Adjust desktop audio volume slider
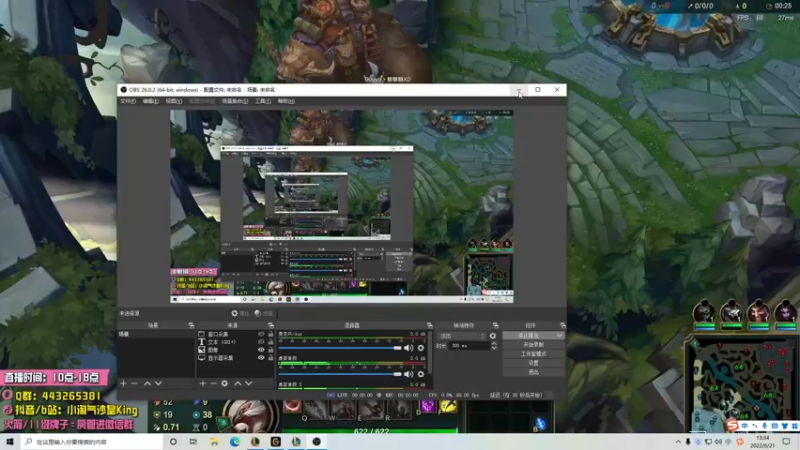800x450 pixels. 340,374
